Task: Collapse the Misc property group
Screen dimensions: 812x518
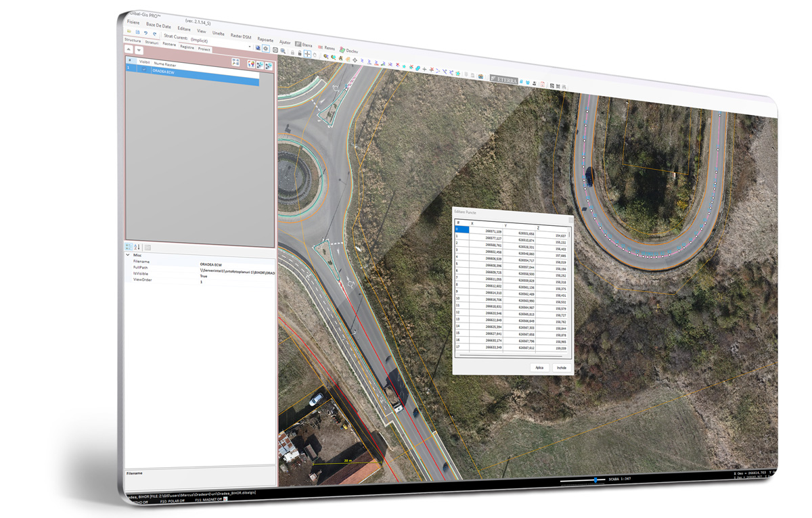Action: (128, 255)
